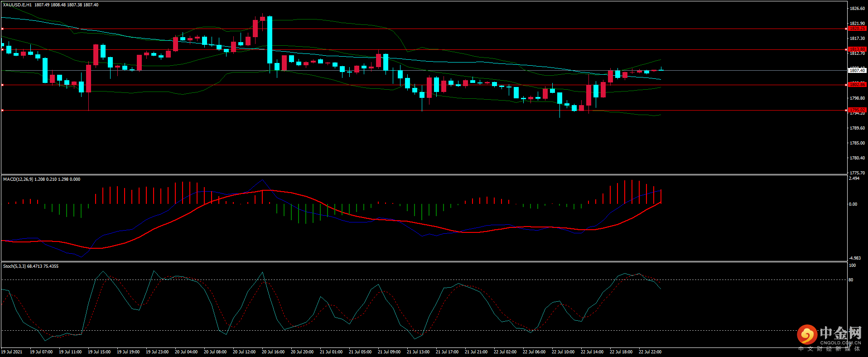Click the 22 Jul 22:00 time label
This screenshot has width=868, height=357.
650,352
